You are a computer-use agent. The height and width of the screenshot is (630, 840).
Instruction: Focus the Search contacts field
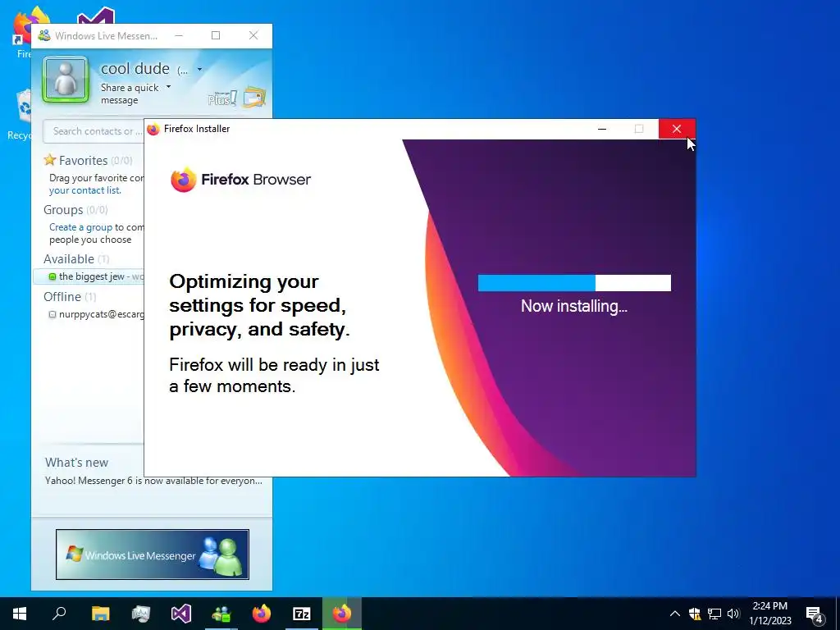(94, 131)
